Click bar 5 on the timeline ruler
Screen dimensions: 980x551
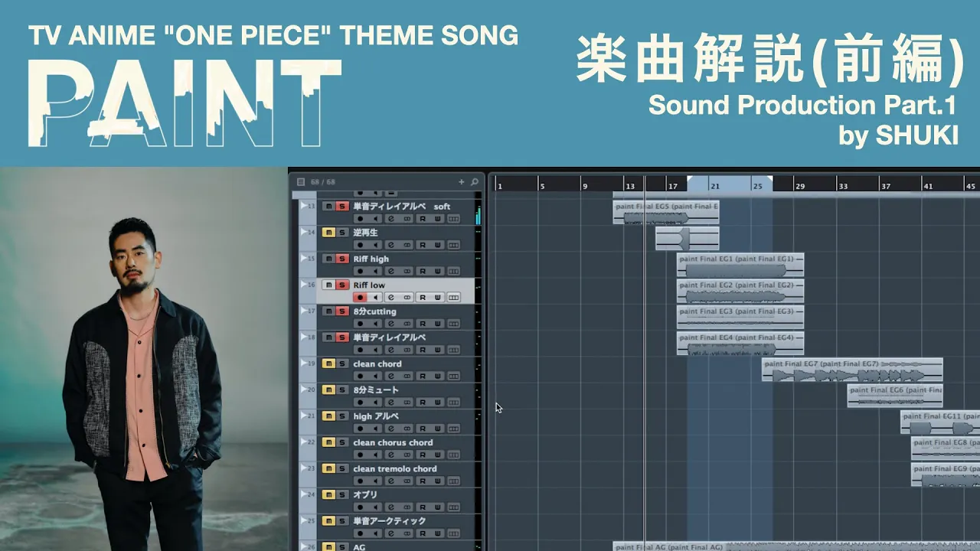542,185
